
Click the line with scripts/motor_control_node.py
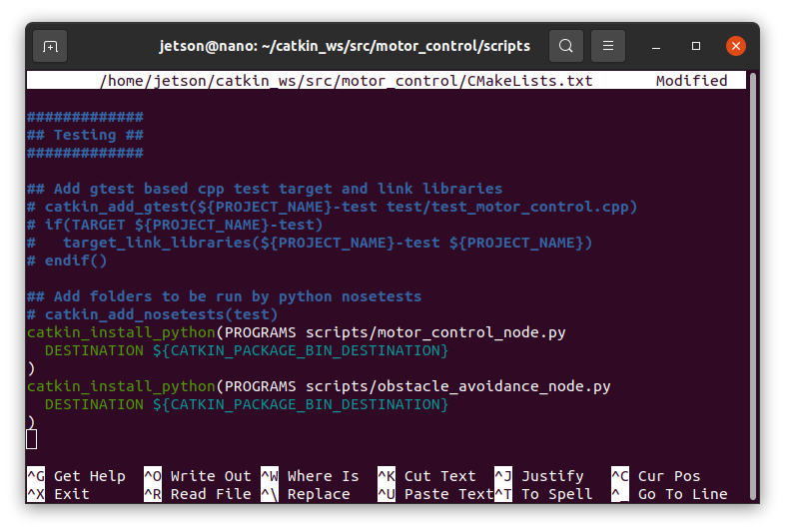[297, 332]
